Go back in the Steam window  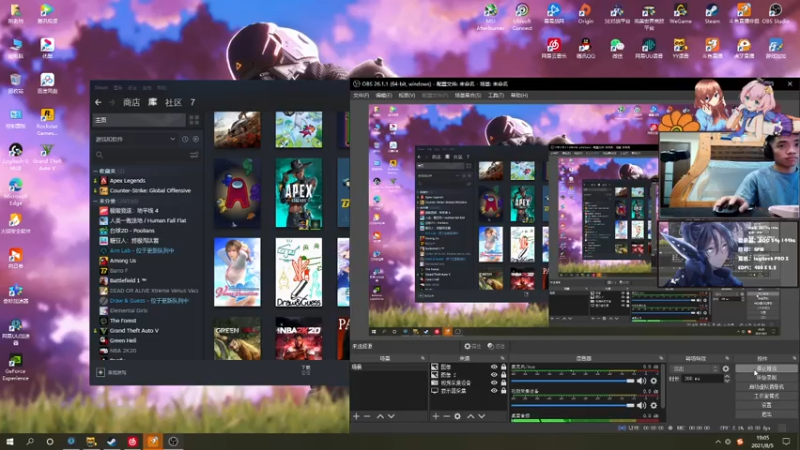98,103
